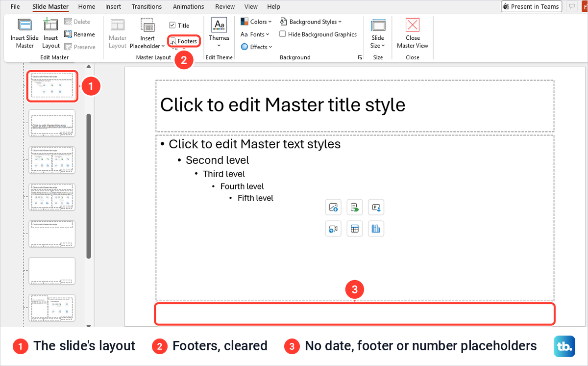
Task: Select the second layout thumbnail with title only box
Action: point(52,123)
